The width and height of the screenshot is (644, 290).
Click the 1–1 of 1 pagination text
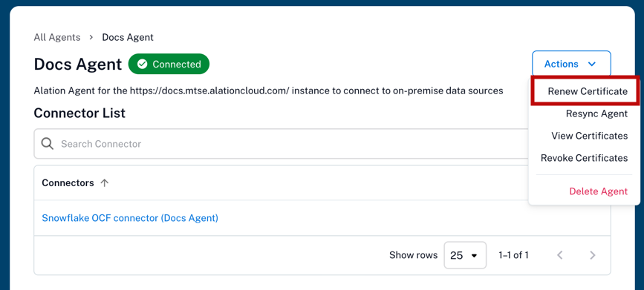click(513, 255)
